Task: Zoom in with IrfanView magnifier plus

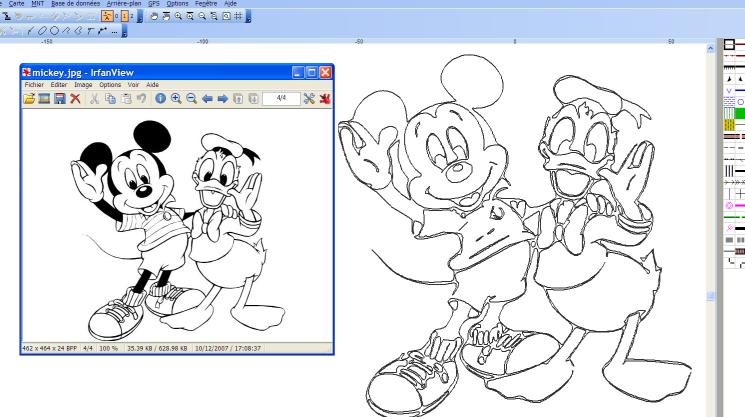Action: point(176,98)
